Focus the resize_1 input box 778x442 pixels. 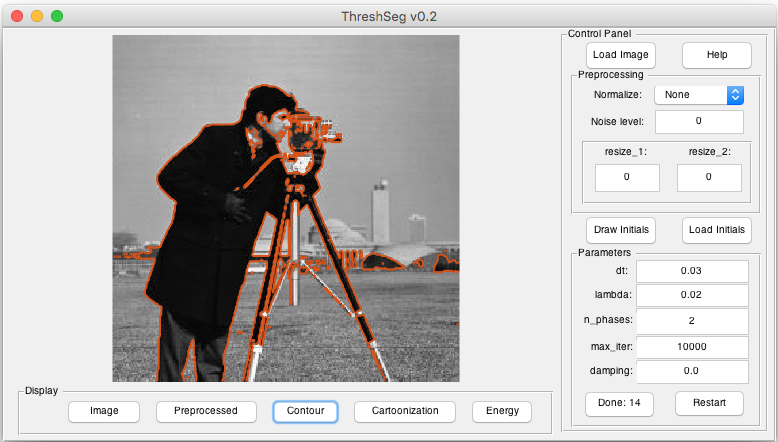(x=627, y=178)
